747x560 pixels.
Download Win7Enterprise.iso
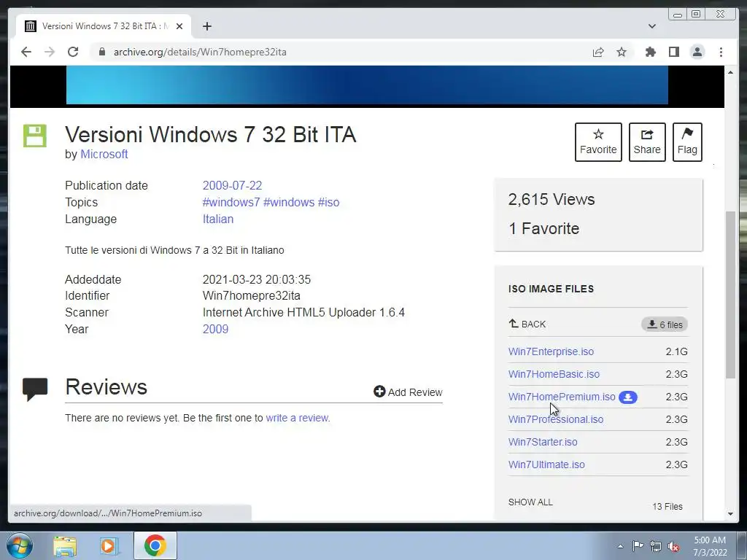tap(551, 351)
